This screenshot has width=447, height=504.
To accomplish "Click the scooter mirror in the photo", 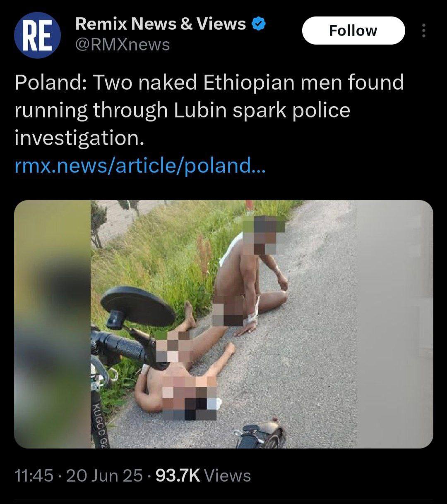I will (x=138, y=305).
